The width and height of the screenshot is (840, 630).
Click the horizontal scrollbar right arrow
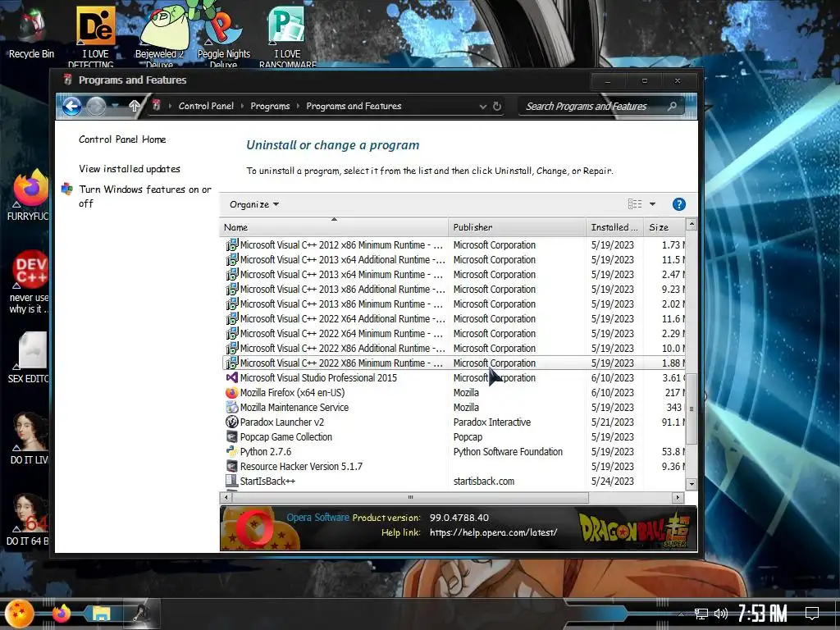[x=678, y=498]
